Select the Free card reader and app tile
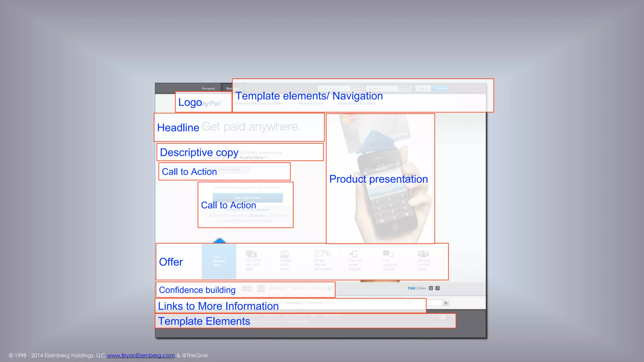 click(355, 261)
